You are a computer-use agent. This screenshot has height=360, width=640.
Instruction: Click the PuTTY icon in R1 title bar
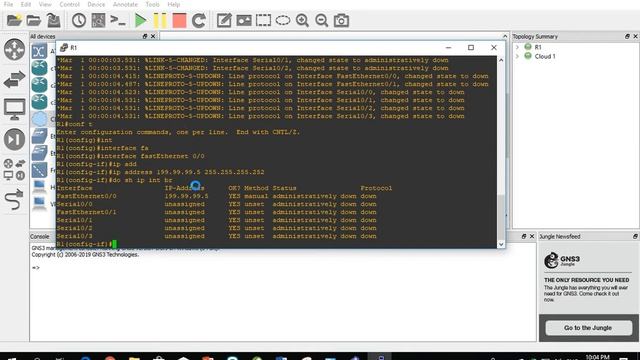(x=64, y=48)
